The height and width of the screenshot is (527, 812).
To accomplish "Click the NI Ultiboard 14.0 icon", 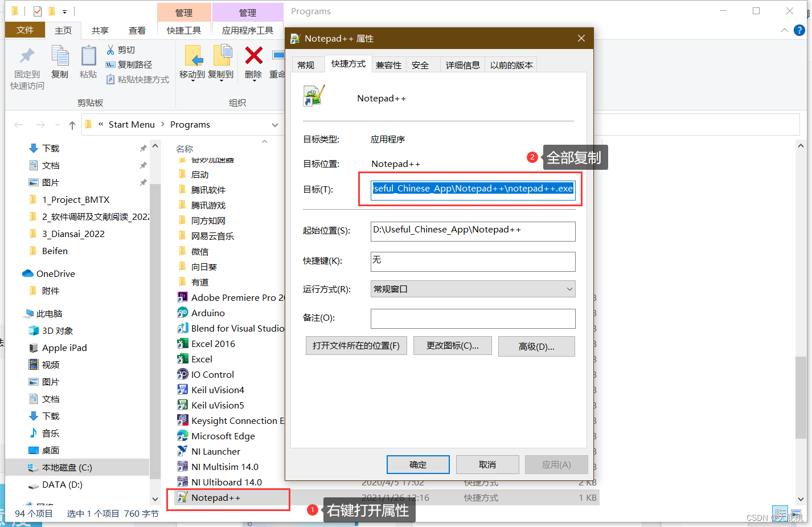I will click(182, 482).
